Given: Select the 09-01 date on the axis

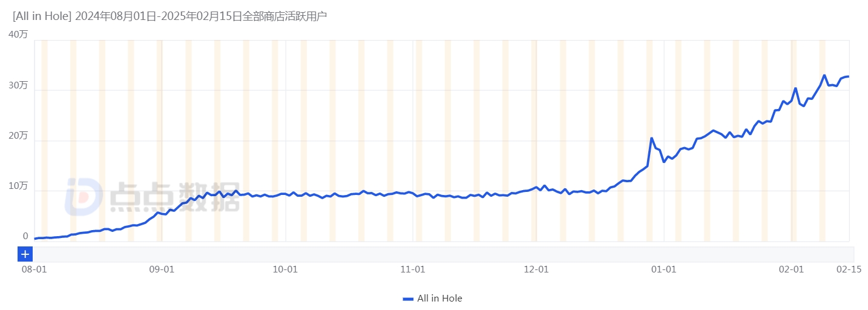Looking at the screenshot, I should pos(161,269).
